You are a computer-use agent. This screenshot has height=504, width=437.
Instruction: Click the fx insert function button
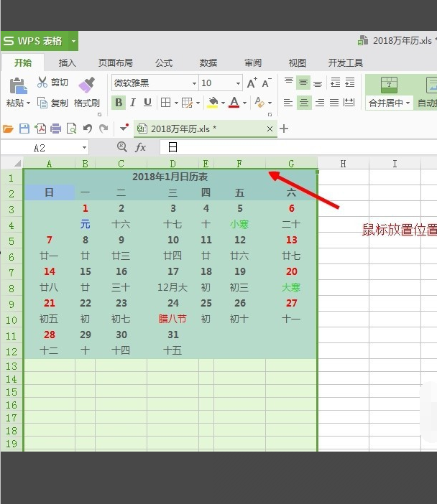pyautogui.click(x=140, y=147)
